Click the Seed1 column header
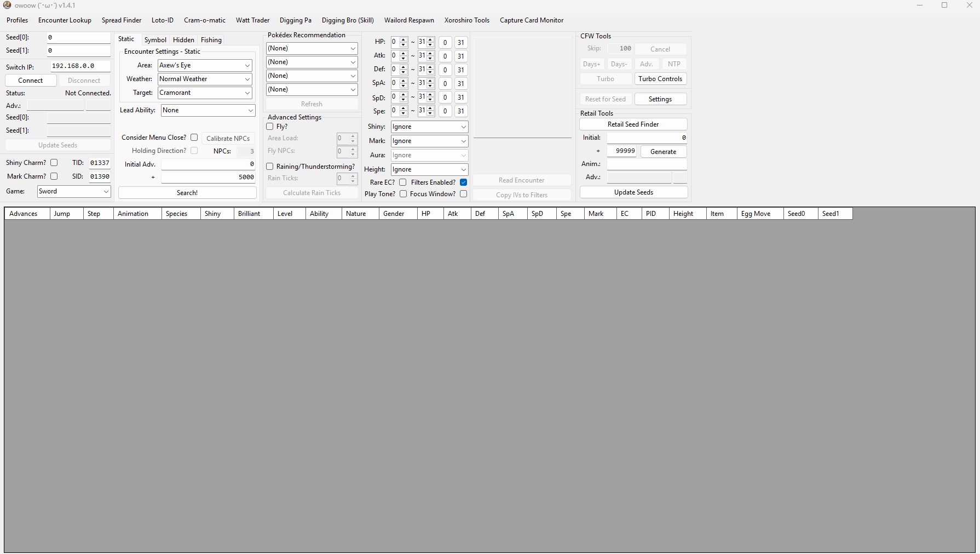980x554 pixels. click(835, 214)
